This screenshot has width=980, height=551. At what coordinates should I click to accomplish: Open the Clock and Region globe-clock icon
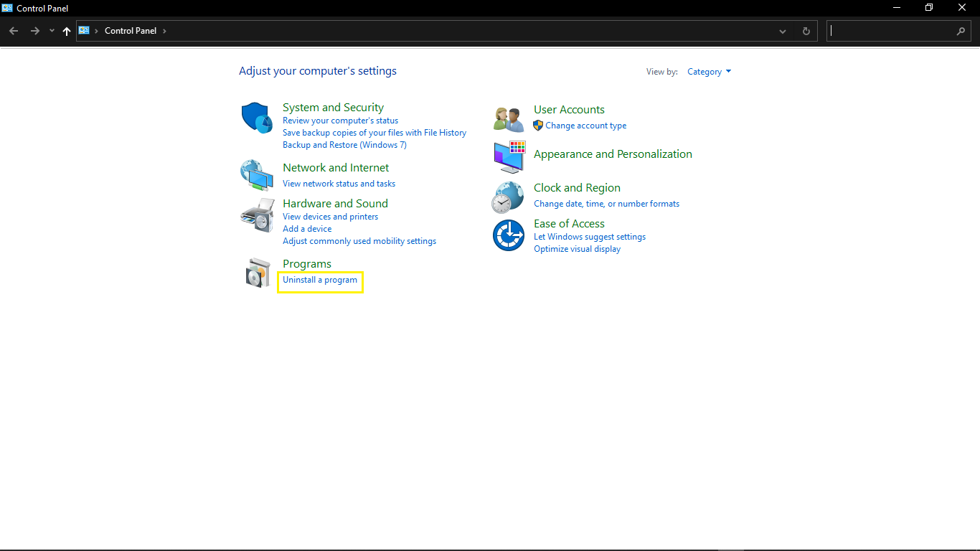(508, 197)
